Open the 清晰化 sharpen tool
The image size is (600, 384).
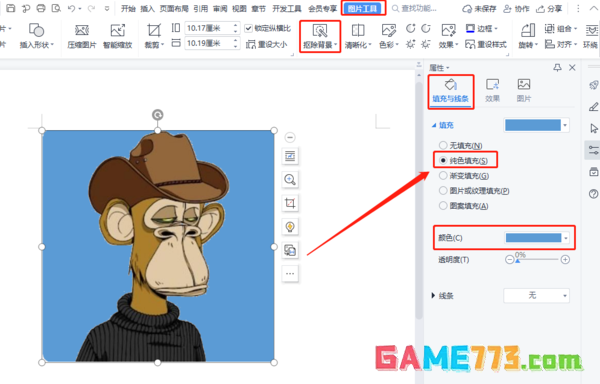[358, 36]
